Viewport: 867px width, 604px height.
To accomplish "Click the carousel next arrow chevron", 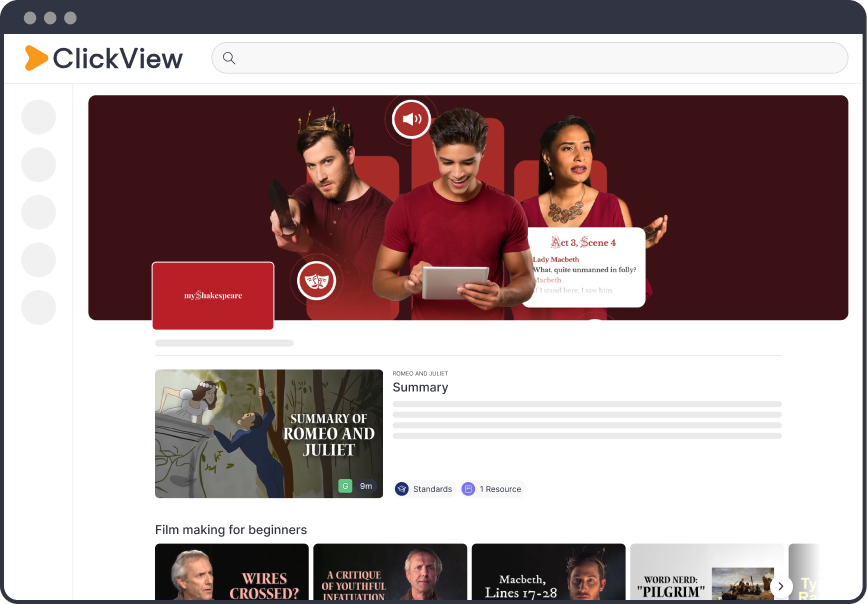I will [781, 586].
